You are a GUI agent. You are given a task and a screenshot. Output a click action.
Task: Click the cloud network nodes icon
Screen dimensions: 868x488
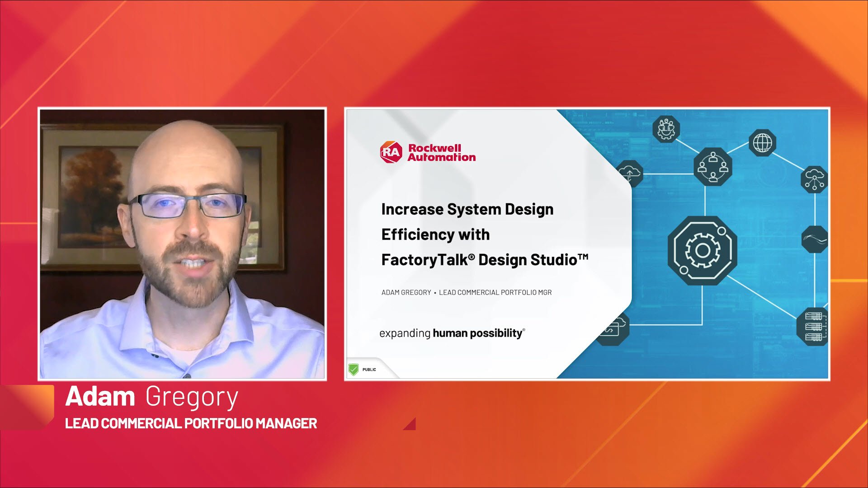tap(814, 179)
